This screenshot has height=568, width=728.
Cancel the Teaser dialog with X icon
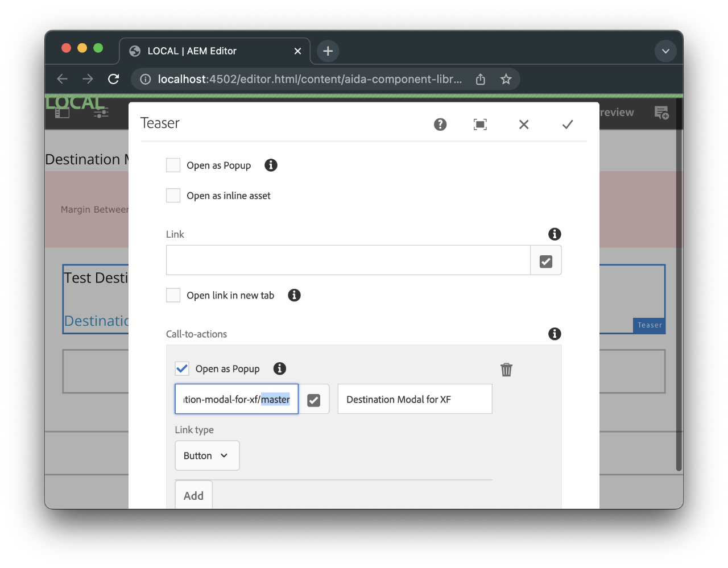(x=524, y=125)
